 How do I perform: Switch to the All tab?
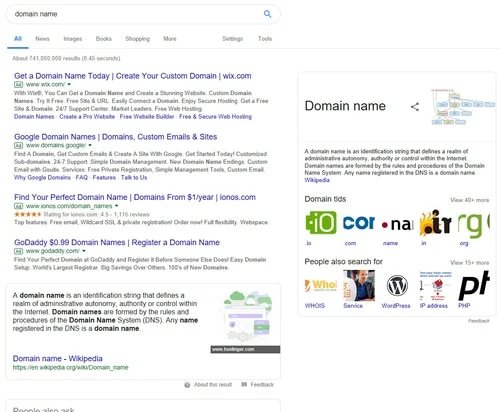[x=18, y=39]
